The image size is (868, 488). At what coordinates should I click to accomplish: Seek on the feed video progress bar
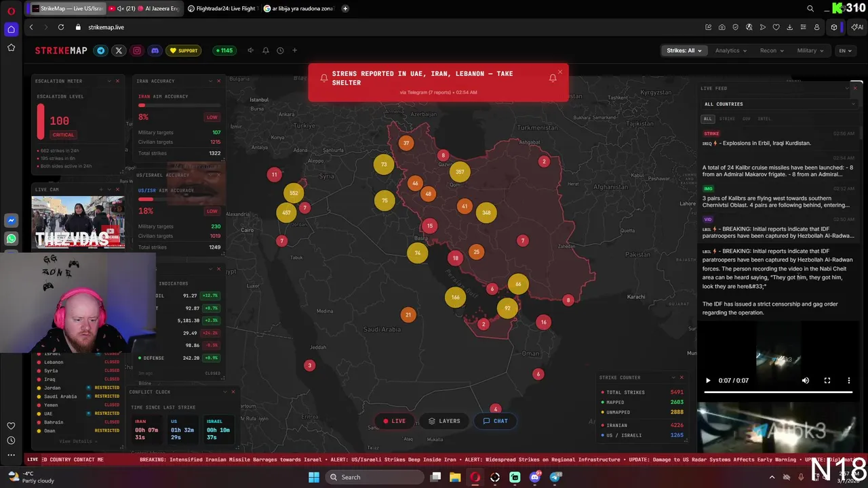(x=778, y=392)
